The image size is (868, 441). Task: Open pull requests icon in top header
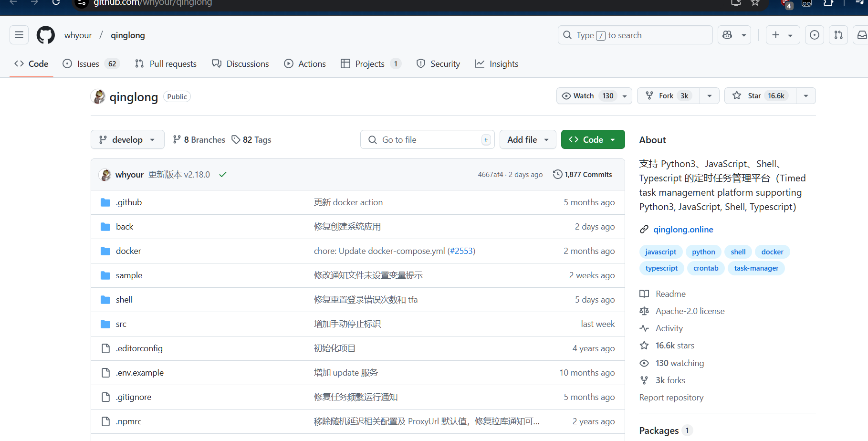point(838,35)
